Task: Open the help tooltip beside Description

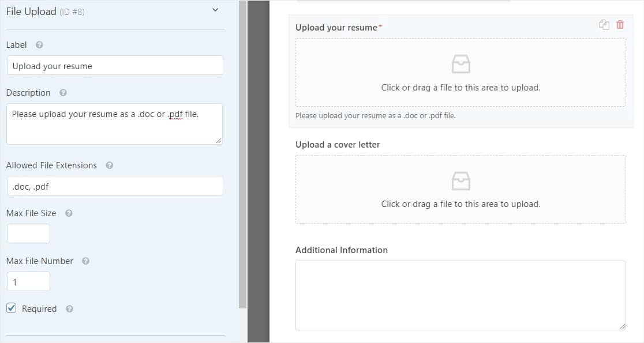Action: (62, 92)
